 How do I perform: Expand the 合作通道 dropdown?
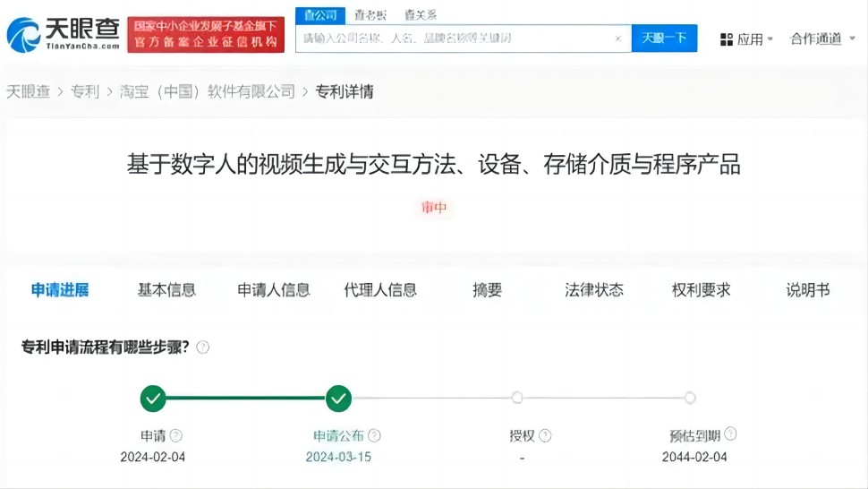[x=822, y=39]
